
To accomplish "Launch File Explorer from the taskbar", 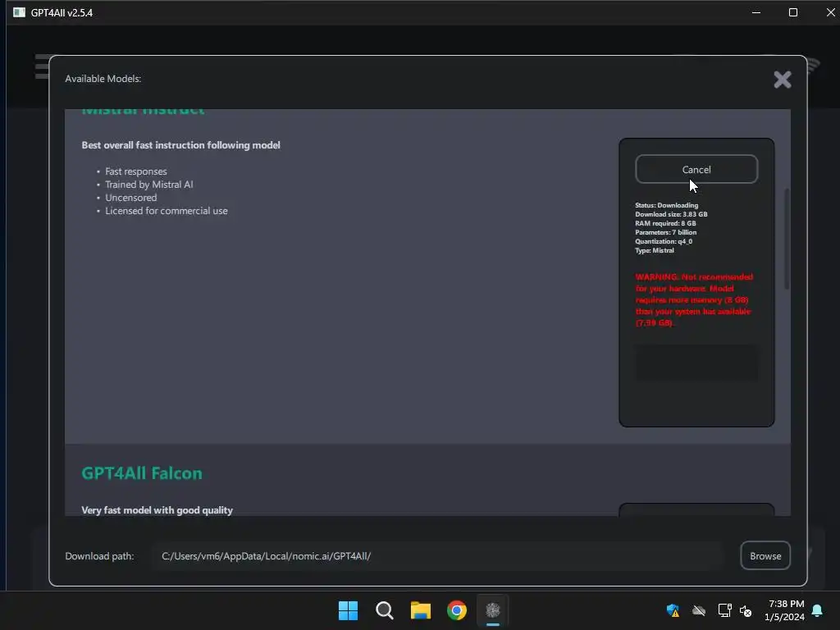I will tap(421, 610).
